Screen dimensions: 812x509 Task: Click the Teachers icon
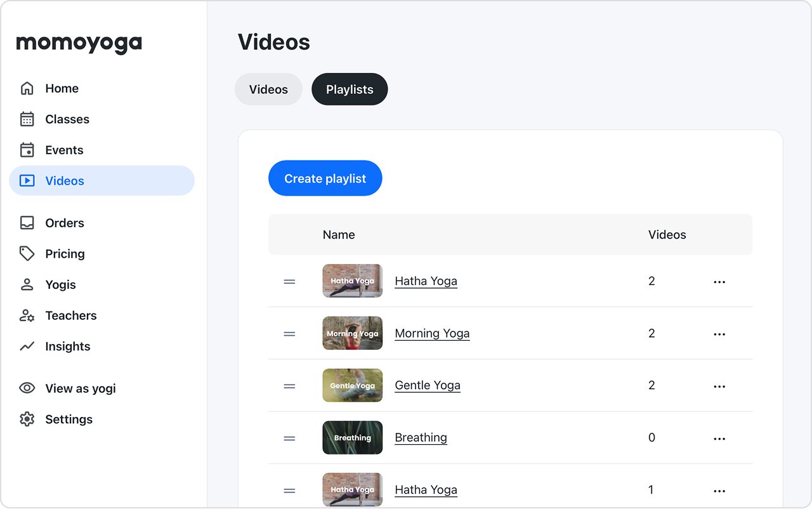pos(26,315)
